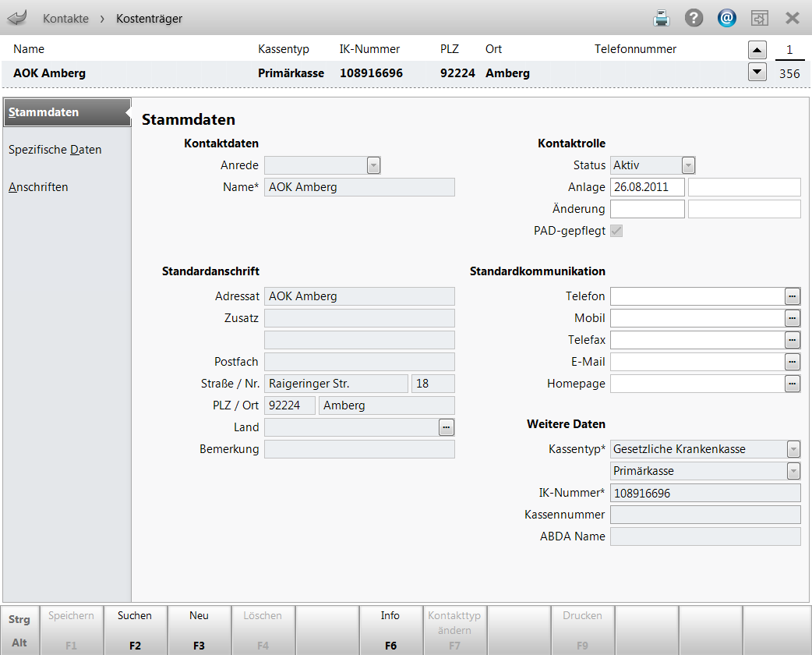Click the Suchen F2 button
The height and width of the screenshot is (655, 812).
click(135, 630)
